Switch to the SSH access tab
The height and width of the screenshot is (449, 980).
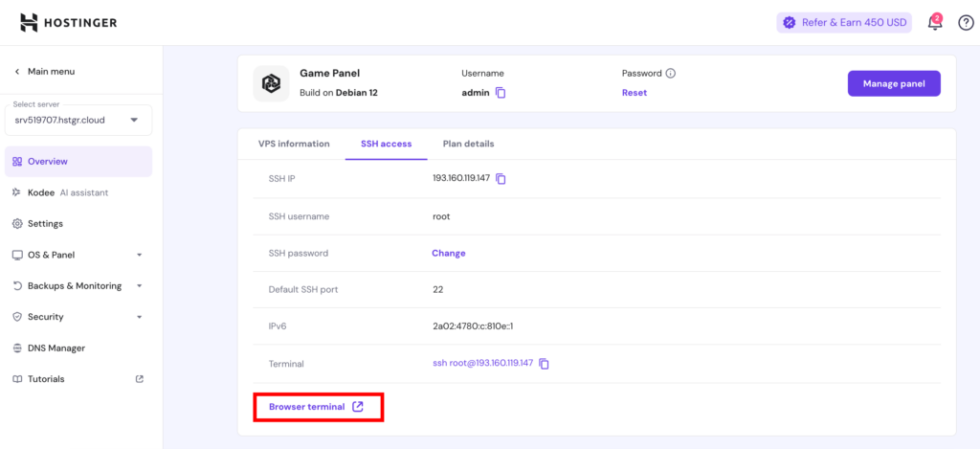click(387, 144)
